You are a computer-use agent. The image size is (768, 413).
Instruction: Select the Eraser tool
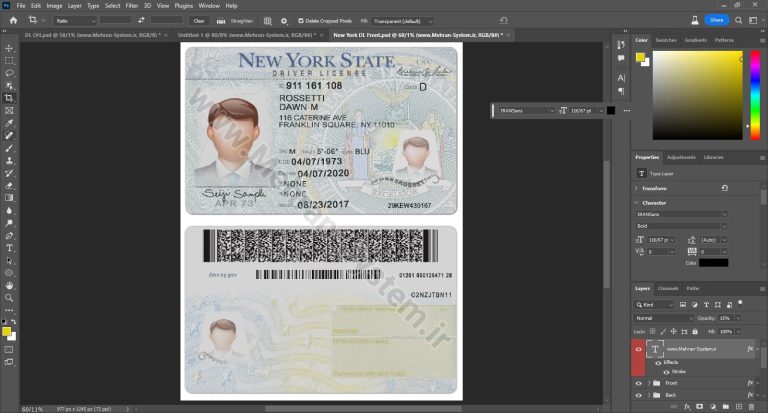coord(9,186)
